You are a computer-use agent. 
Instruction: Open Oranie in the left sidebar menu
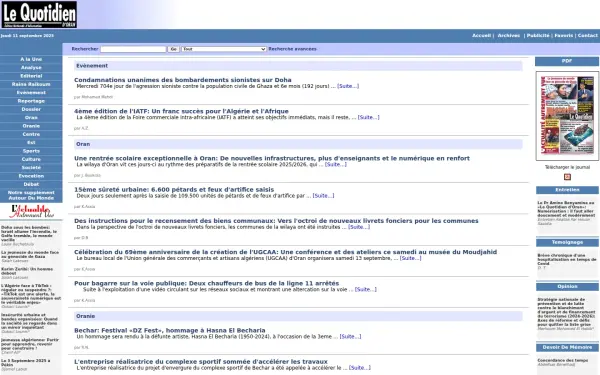[31, 126]
